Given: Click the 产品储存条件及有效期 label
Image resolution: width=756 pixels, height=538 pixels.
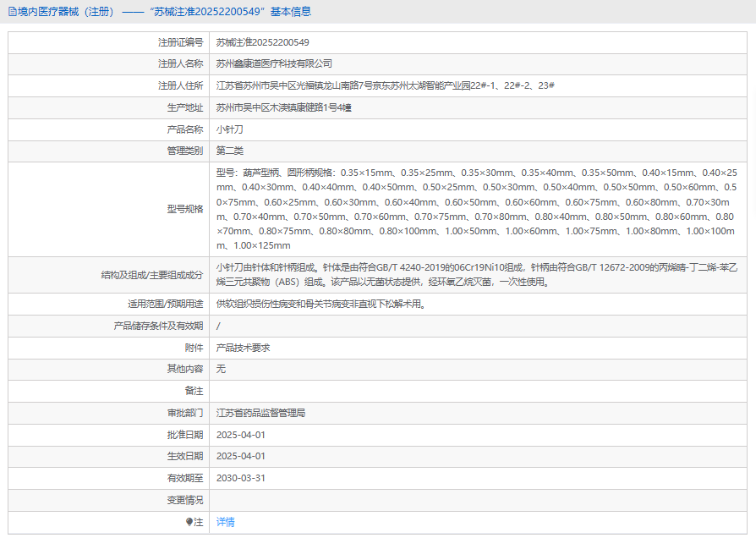Looking at the screenshot, I should tap(158, 327).
